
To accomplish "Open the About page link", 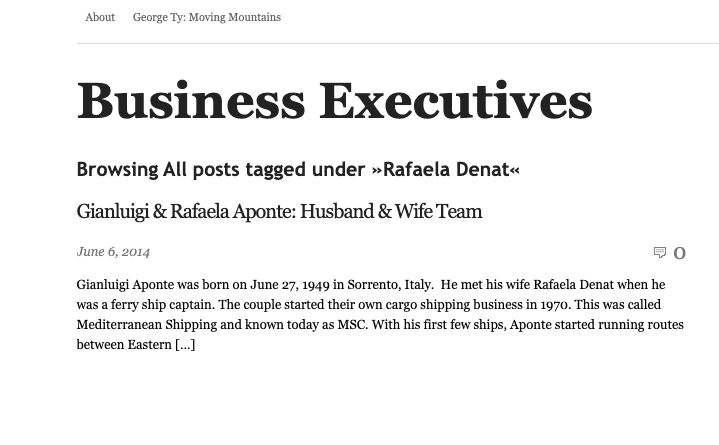I will [x=100, y=17].
